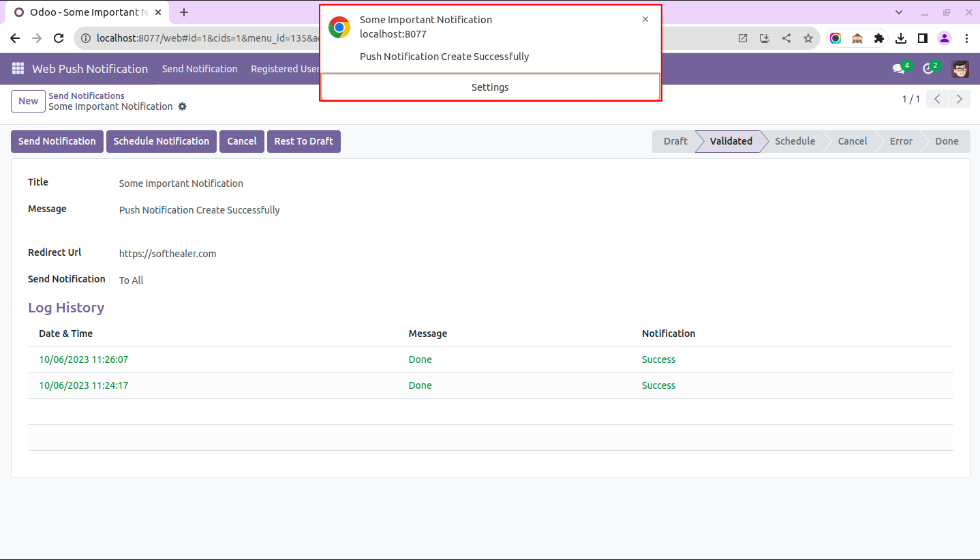Open the chat messages icon

click(x=899, y=69)
